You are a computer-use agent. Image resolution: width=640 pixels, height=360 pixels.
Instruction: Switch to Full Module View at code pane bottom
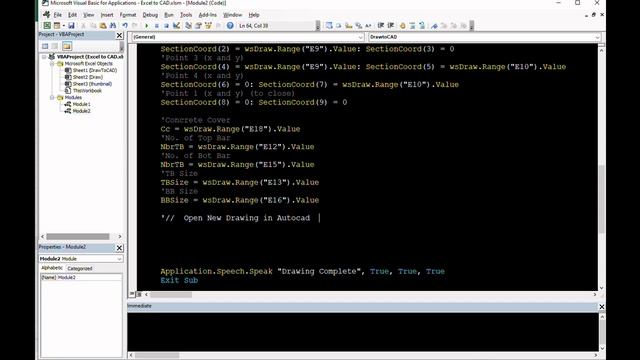click(x=139, y=294)
